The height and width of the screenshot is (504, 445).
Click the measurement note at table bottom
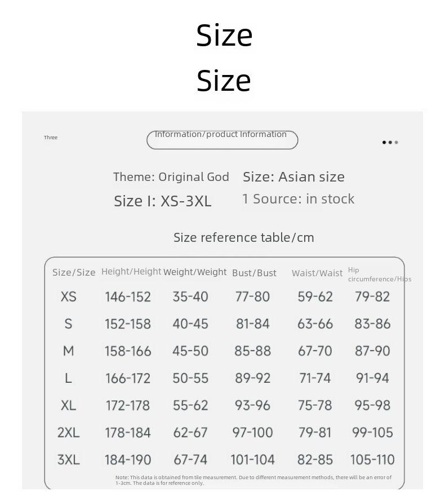click(x=253, y=480)
